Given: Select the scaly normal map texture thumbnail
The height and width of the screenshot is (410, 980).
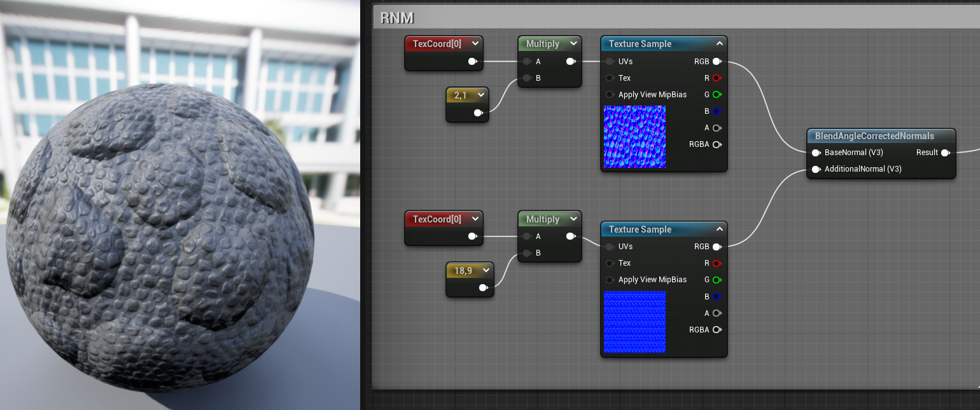Looking at the screenshot, I should click(x=634, y=137).
